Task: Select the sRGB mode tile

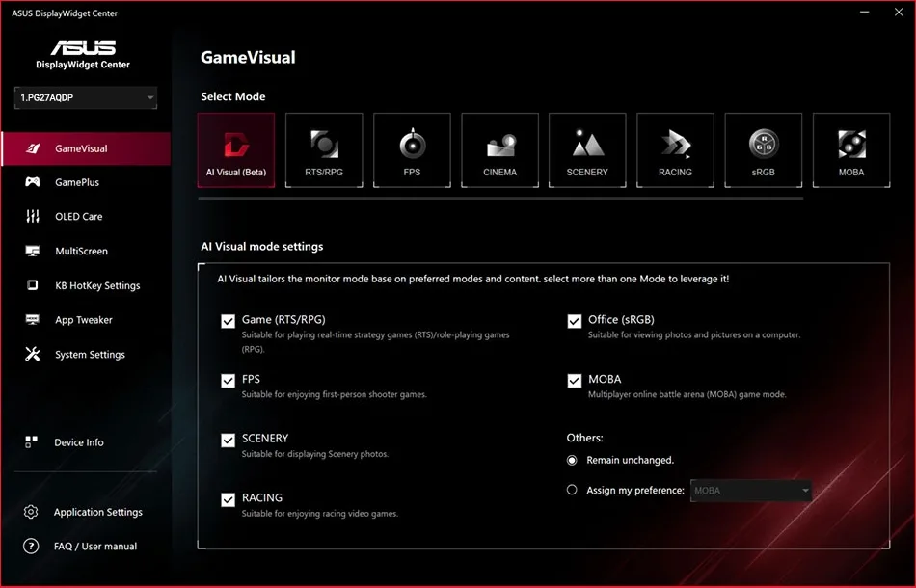Action: [x=764, y=150]
